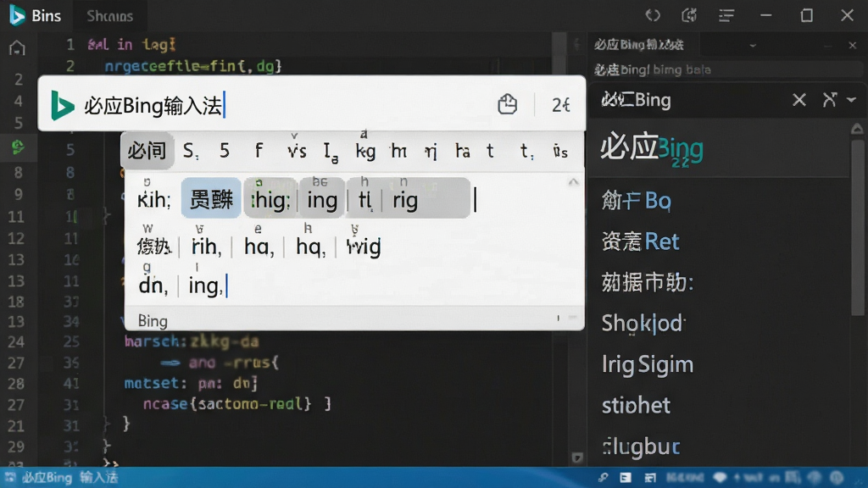
Task: Select the '5' candidate in top row
Action: click(224, 151)
